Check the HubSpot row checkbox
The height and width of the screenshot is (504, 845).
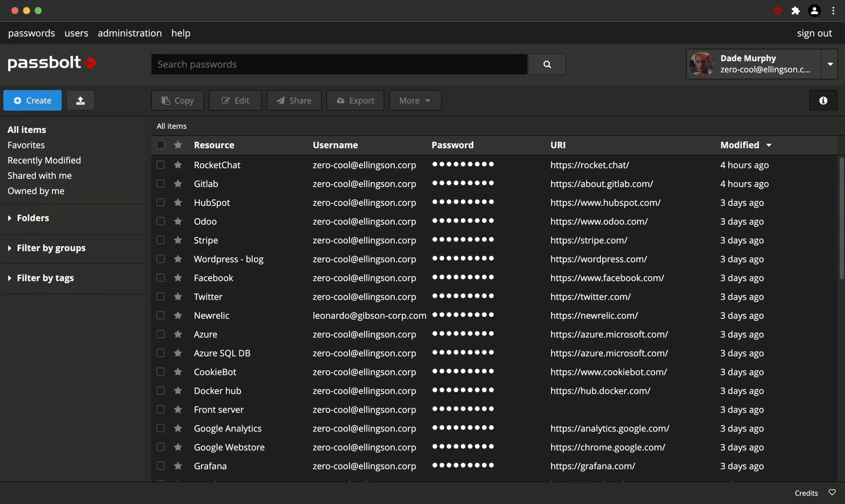(160, 203)
